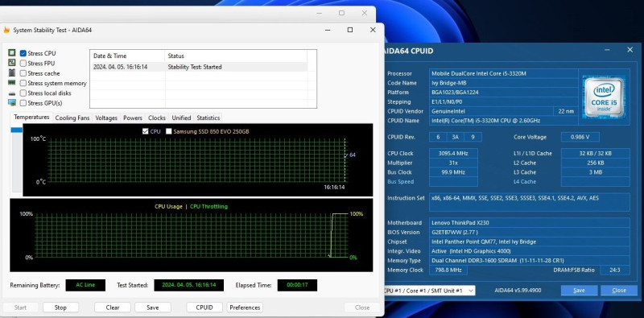Click the Motherboard Lenovo ThinkPad X230 field
This screenshot has width=644, height=318.
tap(530, 223)
